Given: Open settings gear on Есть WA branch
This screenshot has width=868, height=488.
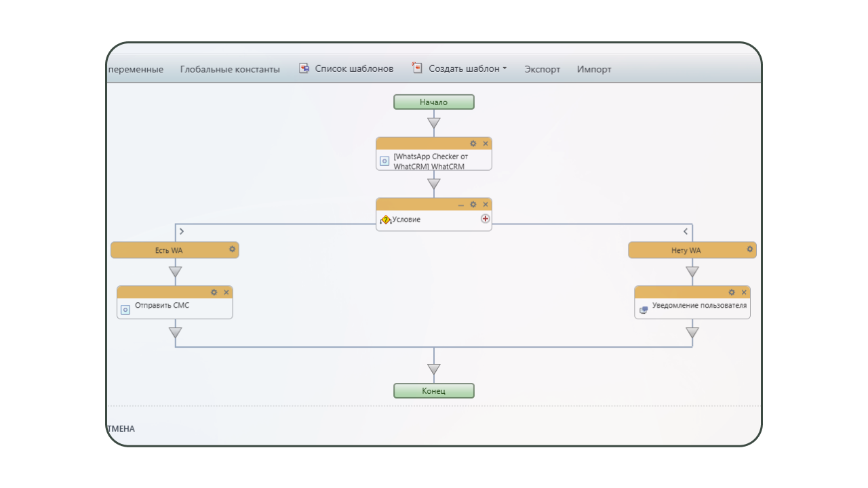Looking at the screenshot, I should (232, 249).
